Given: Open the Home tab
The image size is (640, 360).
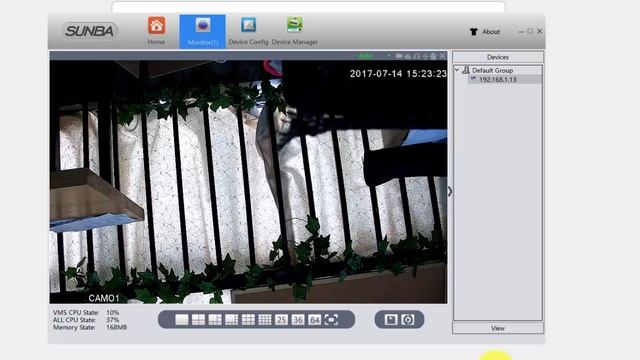Looking at the screenshot, I should point(156,31).
